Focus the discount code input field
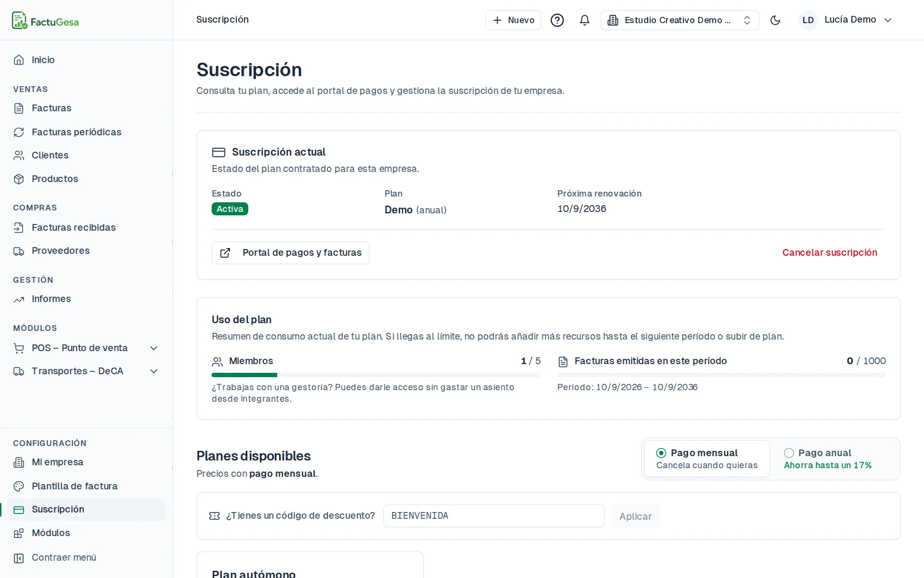This screenshot has height=578, width=924. point(494,516)
